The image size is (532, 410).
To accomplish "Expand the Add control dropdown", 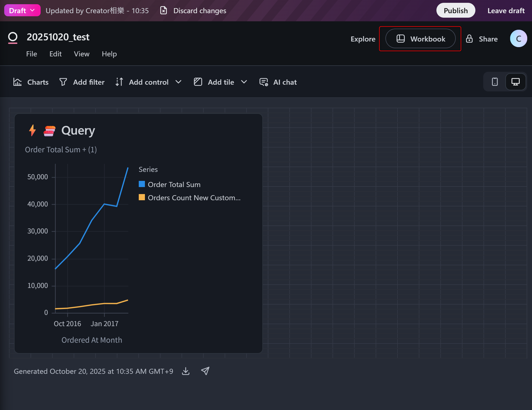I will click(x=178, y=82).
